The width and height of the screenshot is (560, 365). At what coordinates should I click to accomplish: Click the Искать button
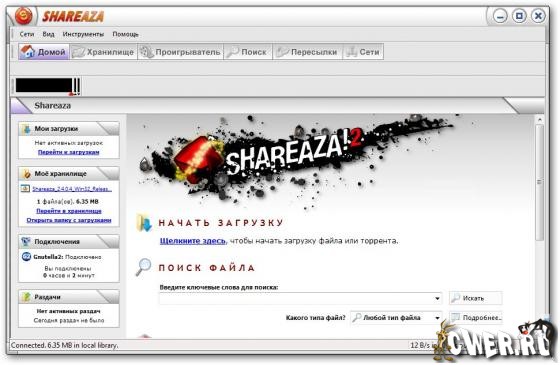click(476, 298)
